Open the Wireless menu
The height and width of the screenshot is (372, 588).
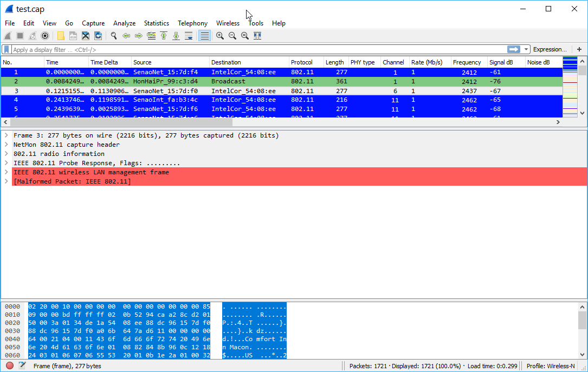pyautogui.click(x=228, y=23)
